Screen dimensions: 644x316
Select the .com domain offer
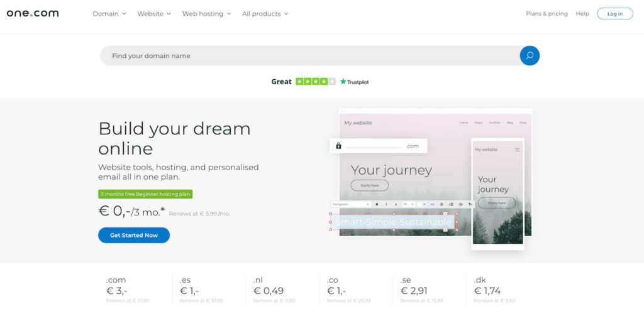(128, 291)
